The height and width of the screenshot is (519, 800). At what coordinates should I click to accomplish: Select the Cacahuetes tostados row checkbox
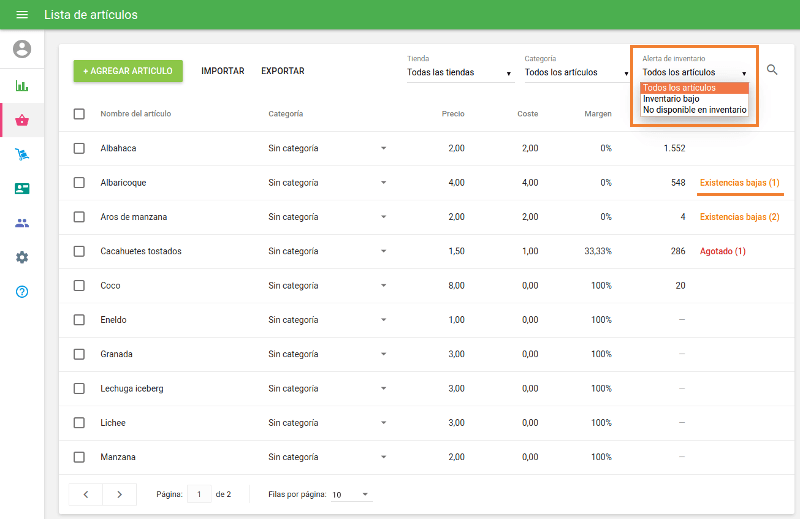79,251
